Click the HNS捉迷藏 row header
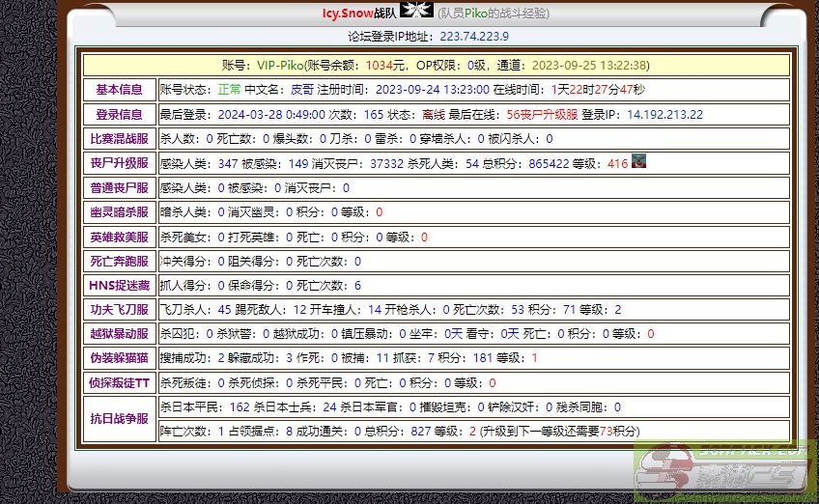The width and height of the screenshot is (819, 504). pos(120,285)
